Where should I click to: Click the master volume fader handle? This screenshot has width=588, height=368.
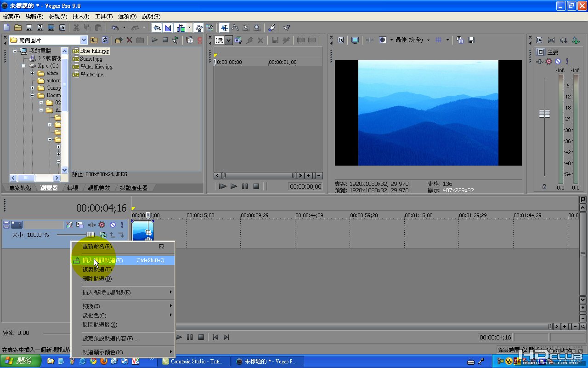tap(544, 114)
